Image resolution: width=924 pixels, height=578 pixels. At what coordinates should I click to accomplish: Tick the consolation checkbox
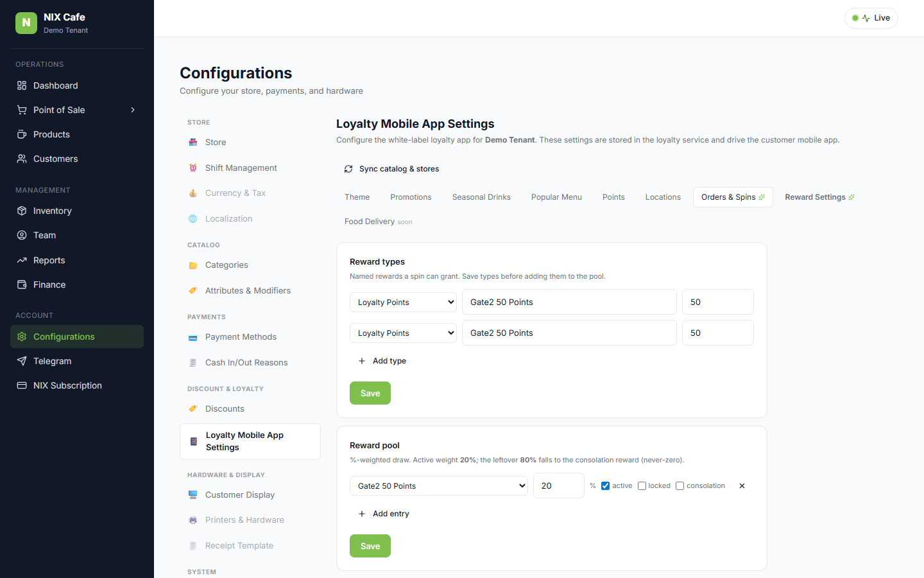[x=680, y=486]
